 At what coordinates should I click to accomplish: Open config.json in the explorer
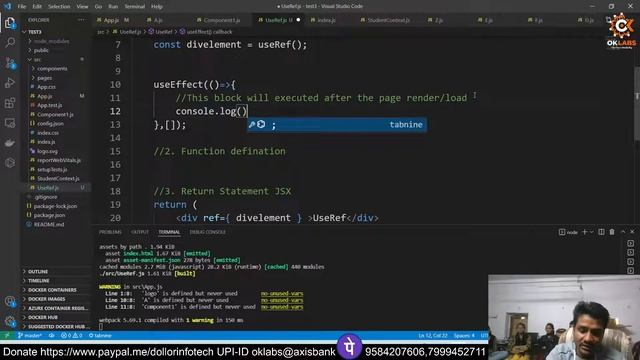pyautogui.click(x=50, y=123)
